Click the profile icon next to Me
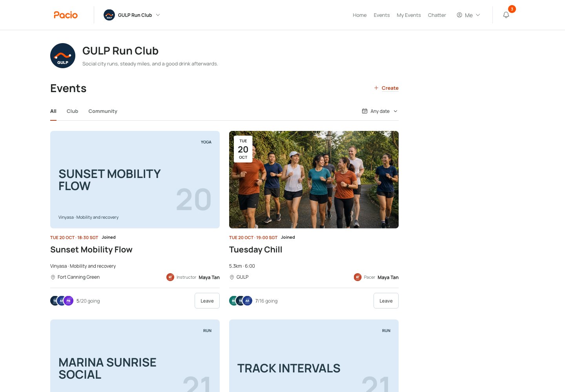The height and width of the screenshot is (392, 565). point(459,15)
